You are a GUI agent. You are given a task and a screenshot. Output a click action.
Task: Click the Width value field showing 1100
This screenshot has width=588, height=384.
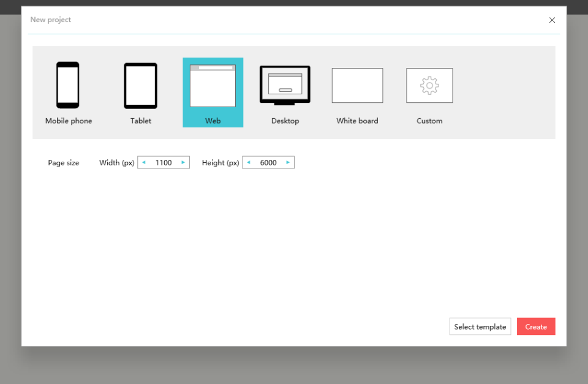coord(164,163)
